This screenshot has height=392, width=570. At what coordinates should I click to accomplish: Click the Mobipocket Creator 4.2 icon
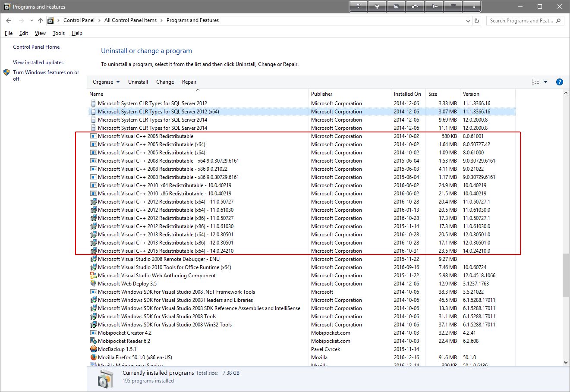click(x=94, y=333)
